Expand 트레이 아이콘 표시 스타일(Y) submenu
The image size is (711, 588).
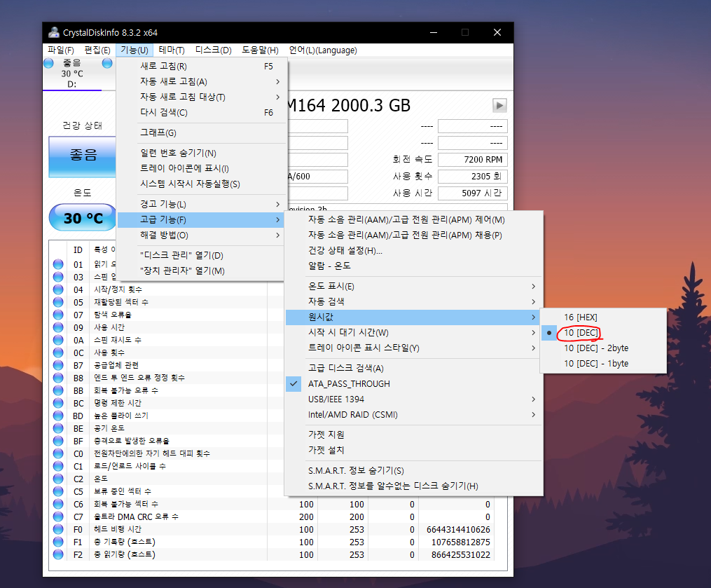point(413,348)
